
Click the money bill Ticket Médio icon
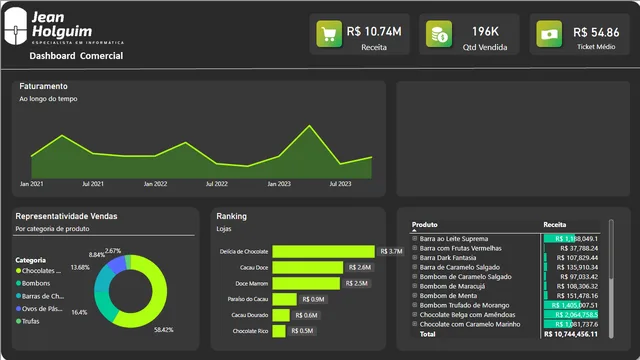coord(549,34)
